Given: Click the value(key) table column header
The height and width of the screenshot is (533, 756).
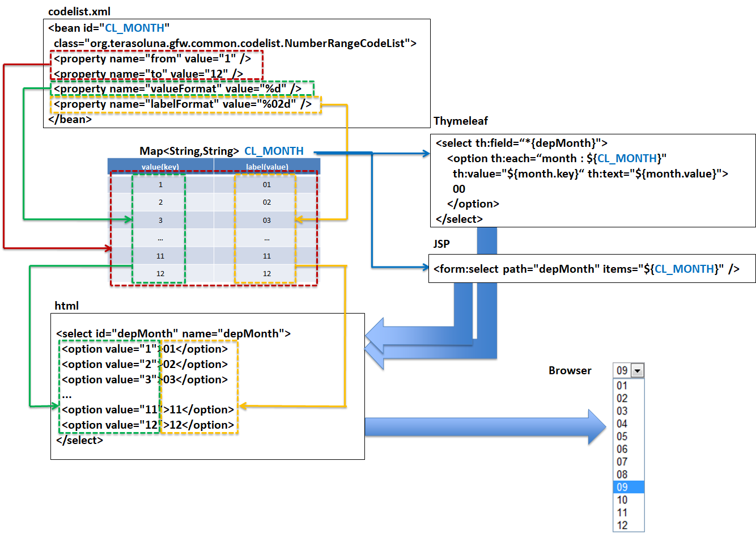Looking at the screenshot, I should pyautogui.click(x=160, y=167).
